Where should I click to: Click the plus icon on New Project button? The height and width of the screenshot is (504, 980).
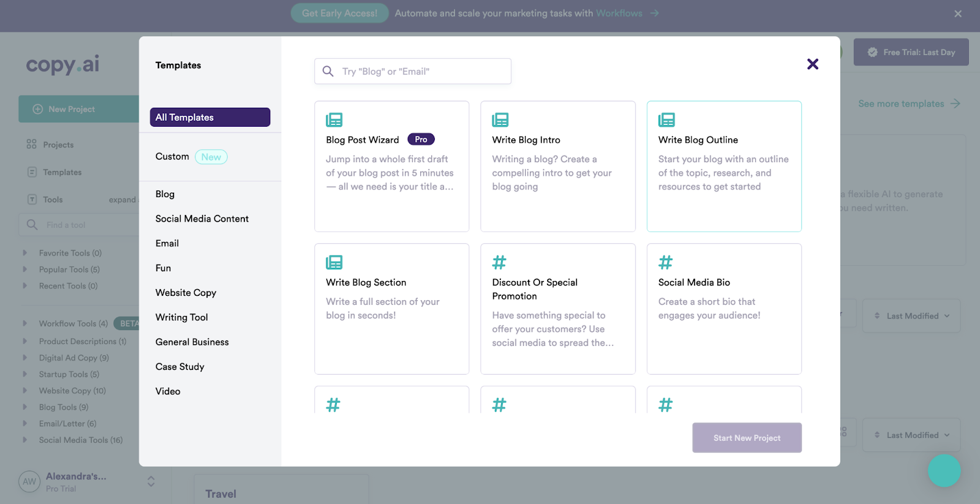[x=37, y=109]
